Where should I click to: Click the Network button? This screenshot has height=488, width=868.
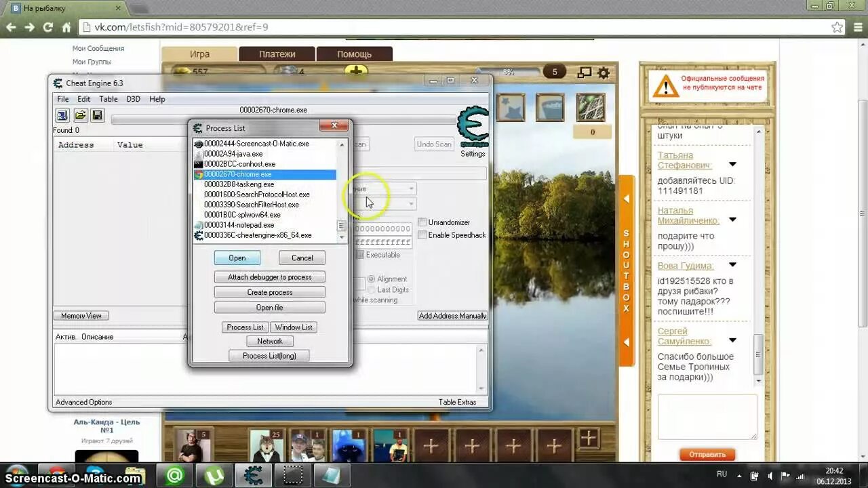pyautogui.click(x=270, y=341)
